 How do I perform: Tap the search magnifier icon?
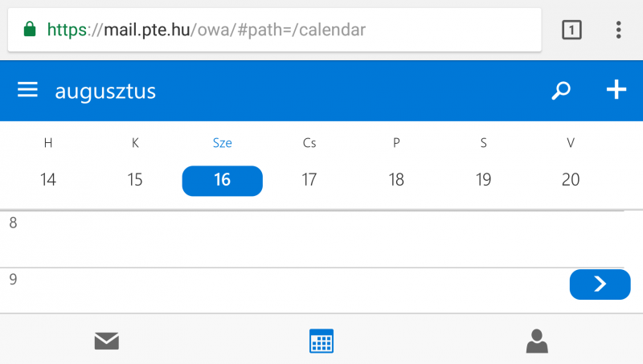pyautogui.click(x=561, y=91)
